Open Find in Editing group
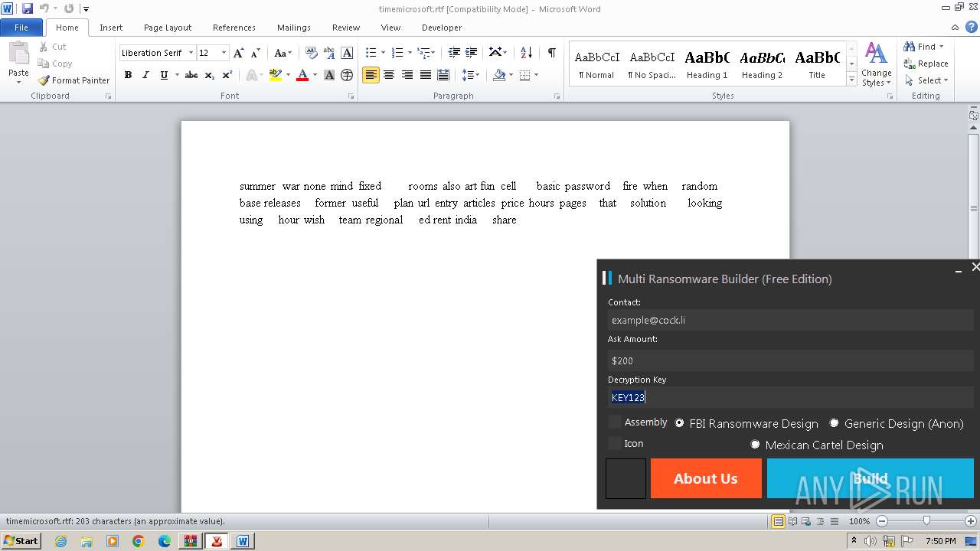Viewport: 980px width, 551px height. [919, 47]
